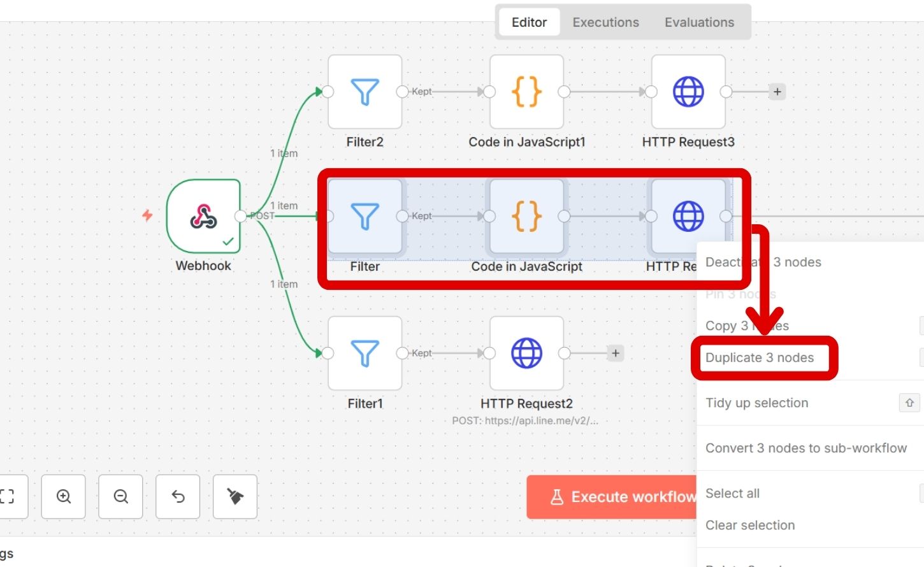Open the Code in JavaScript1 node

[526, 92]
